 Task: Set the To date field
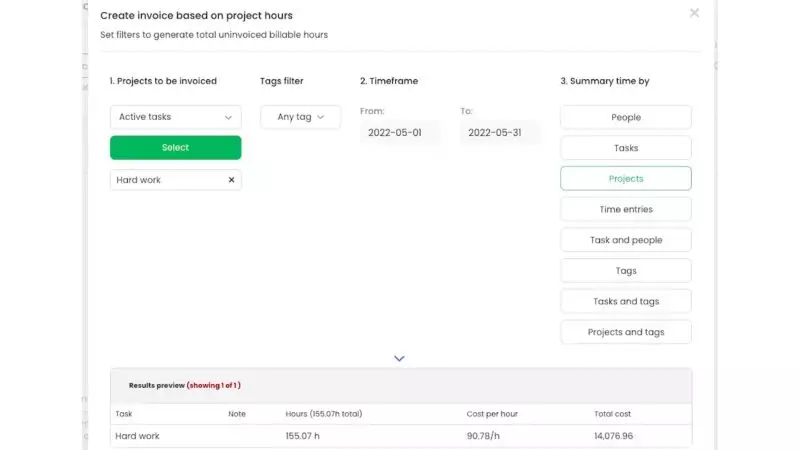tap(499, 132)
